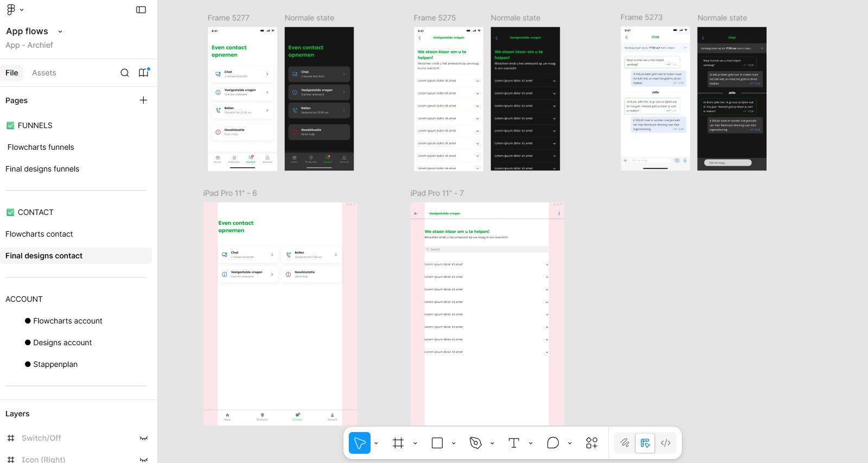This screenshot has height=463, width=868.
Task: Open the Figma main menu icon
Action: tap(11, 10)
